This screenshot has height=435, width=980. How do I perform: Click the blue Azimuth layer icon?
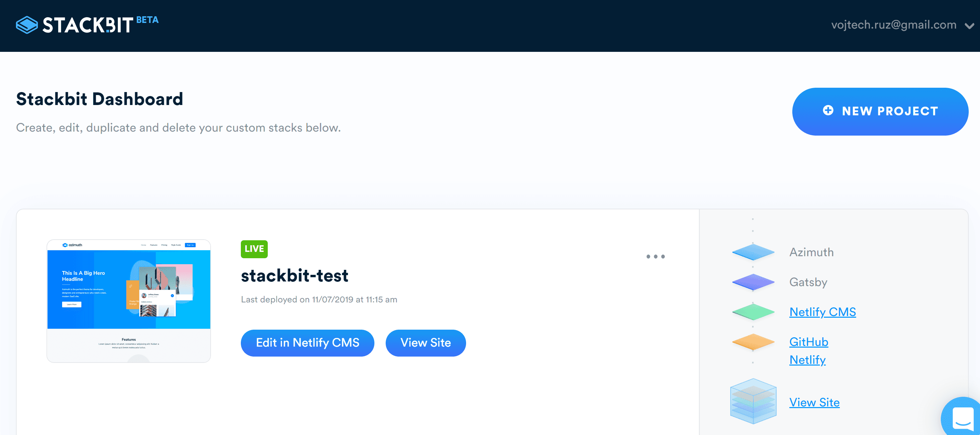click(753, 252)
